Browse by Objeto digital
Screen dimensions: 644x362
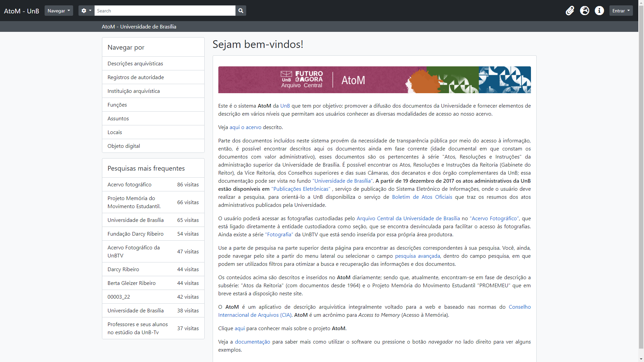point(124,146)
